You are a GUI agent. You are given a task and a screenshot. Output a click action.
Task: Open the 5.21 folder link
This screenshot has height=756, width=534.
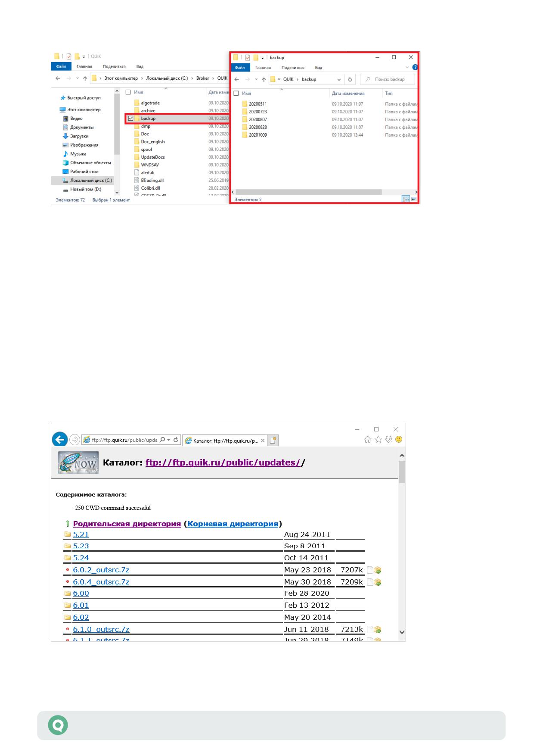click(81, 534)
